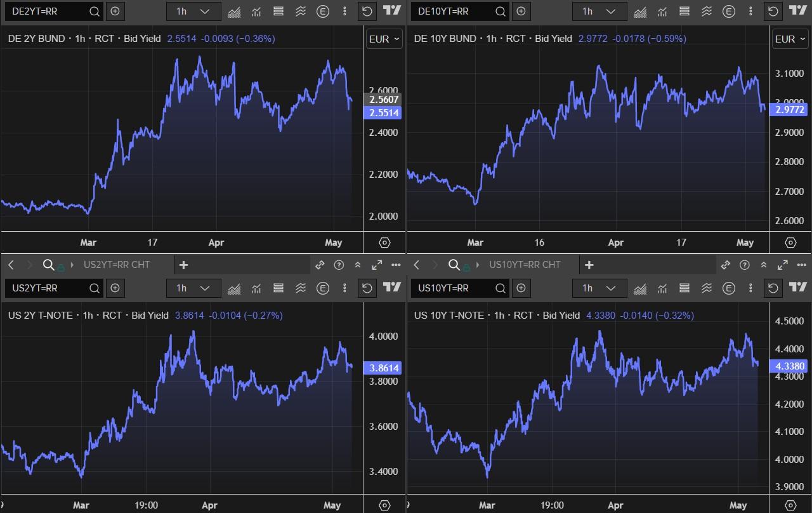Select the US2YT=RR CHT tab

pyautogui.click(x=117, y=265)
